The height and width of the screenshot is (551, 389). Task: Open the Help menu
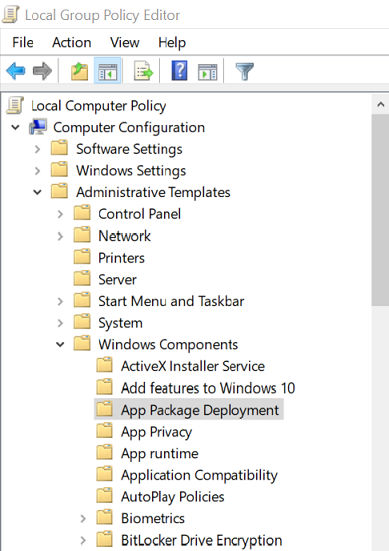point(172,43)
